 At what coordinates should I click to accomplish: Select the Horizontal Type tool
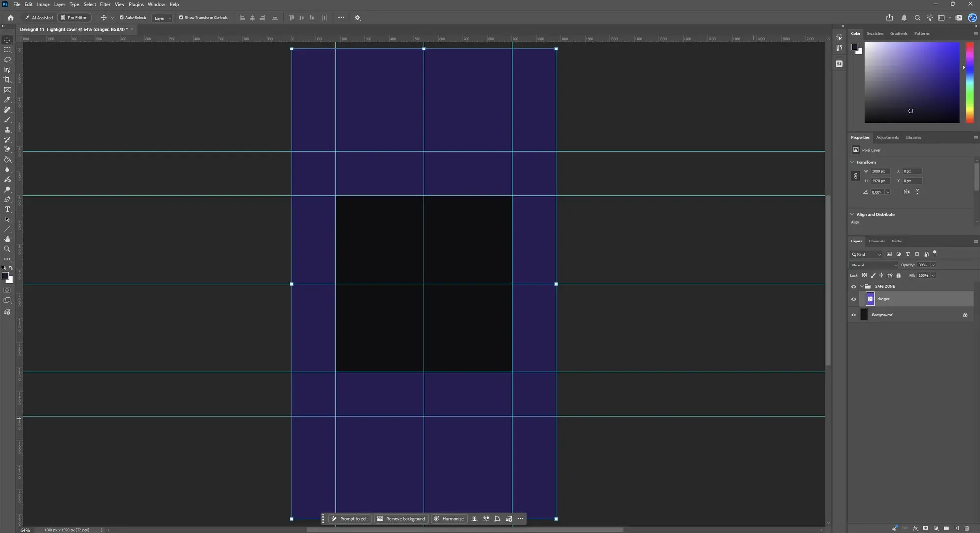pos(7,209)
